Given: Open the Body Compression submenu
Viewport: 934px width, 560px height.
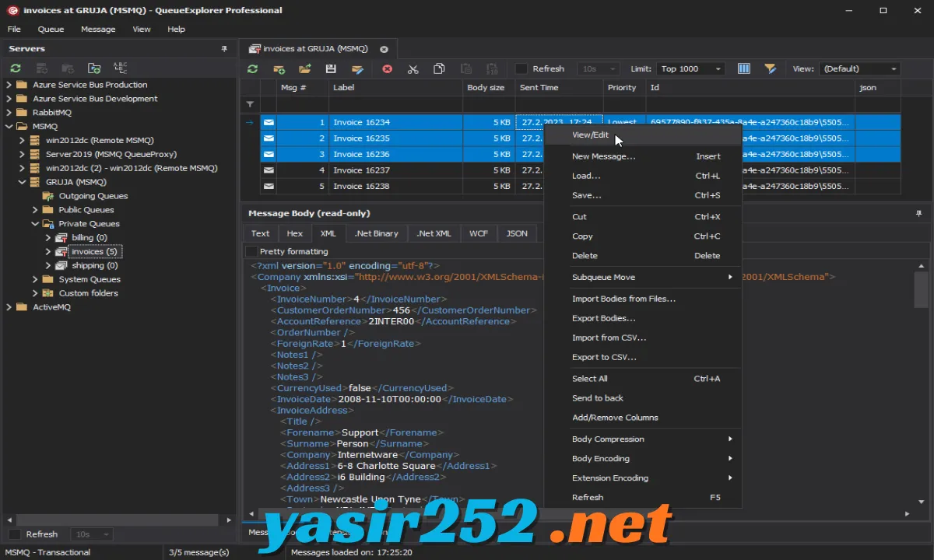Looking at the screenshot, I should click(643, 439).
